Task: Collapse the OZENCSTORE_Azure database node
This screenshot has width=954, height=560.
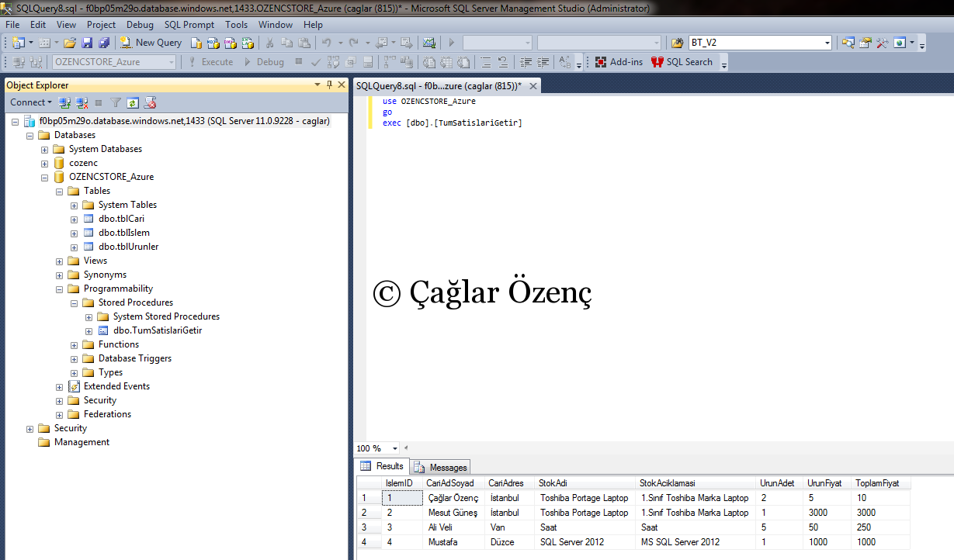Action: (45, 177)
